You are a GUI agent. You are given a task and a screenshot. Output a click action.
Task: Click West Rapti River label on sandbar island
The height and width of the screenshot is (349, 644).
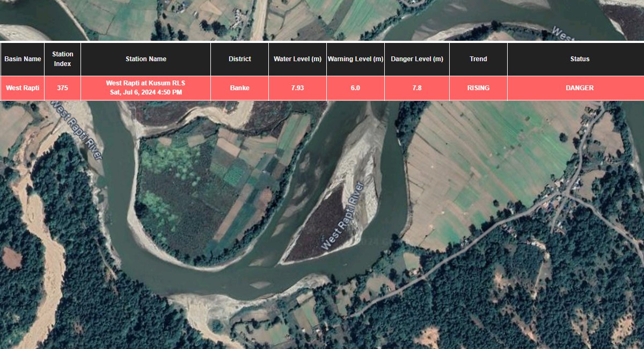click(343, 215)
